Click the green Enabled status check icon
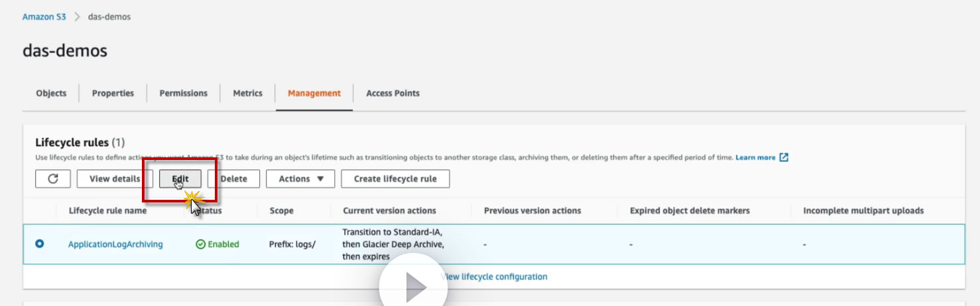This screenshot has width=980, height=306. tap(200, 244)
